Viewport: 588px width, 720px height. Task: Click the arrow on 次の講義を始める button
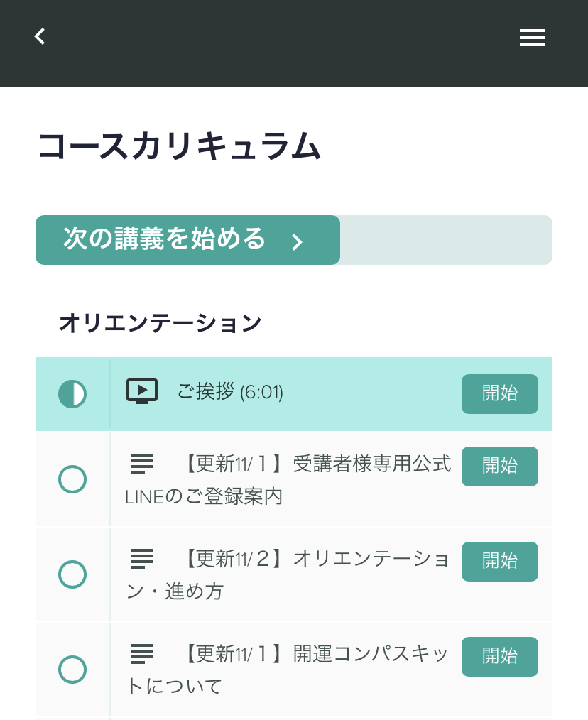pyautogui.click(x=298, y=241)
